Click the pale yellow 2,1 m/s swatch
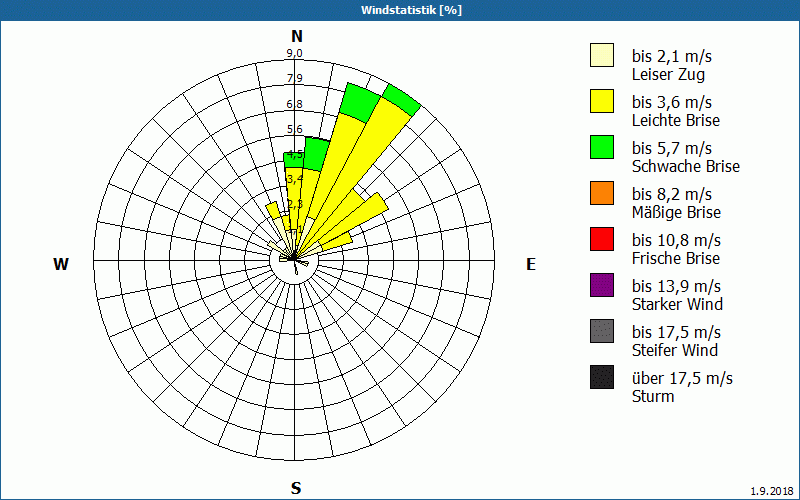Screen dimensions: 800x500 tap(602, 55)
